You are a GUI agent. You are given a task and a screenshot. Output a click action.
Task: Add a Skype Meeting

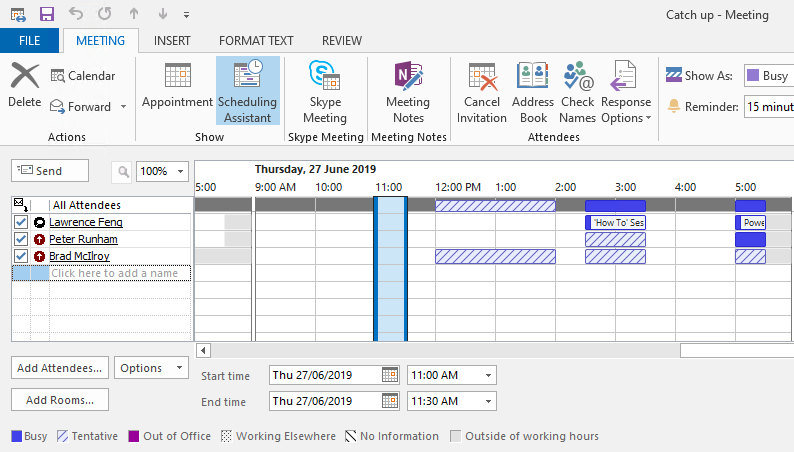tap(325, 91)
